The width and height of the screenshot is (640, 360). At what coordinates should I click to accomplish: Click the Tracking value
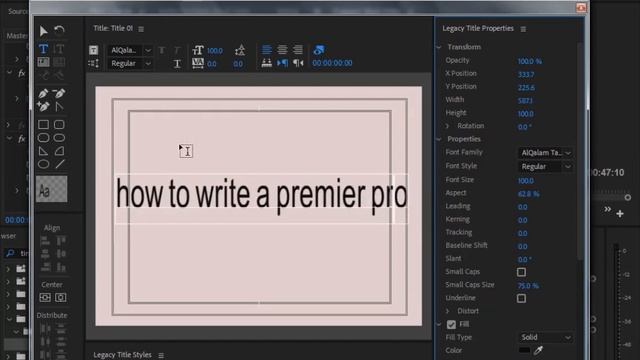522,233
